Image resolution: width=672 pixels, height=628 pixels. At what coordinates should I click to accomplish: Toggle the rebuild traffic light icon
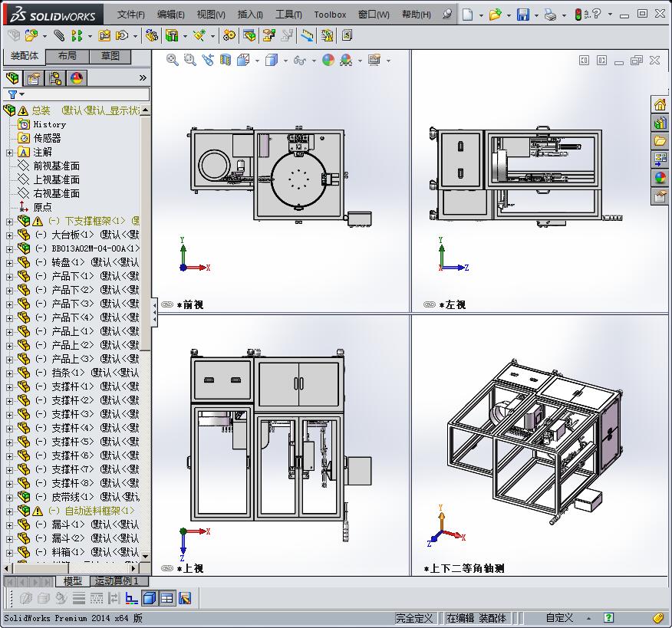click(578, 15)
